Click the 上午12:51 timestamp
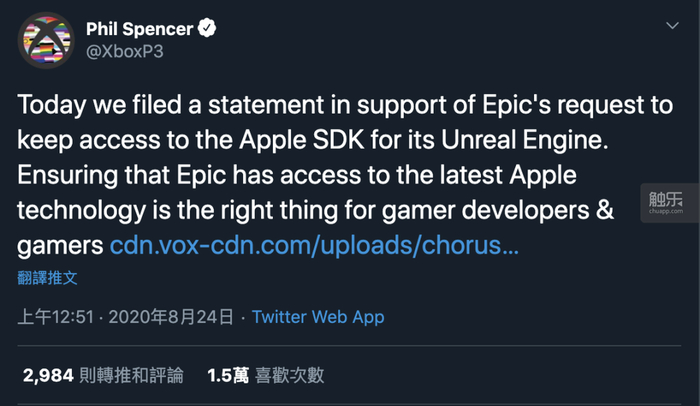This screenshot has height=406, width=700. [57, 317]
